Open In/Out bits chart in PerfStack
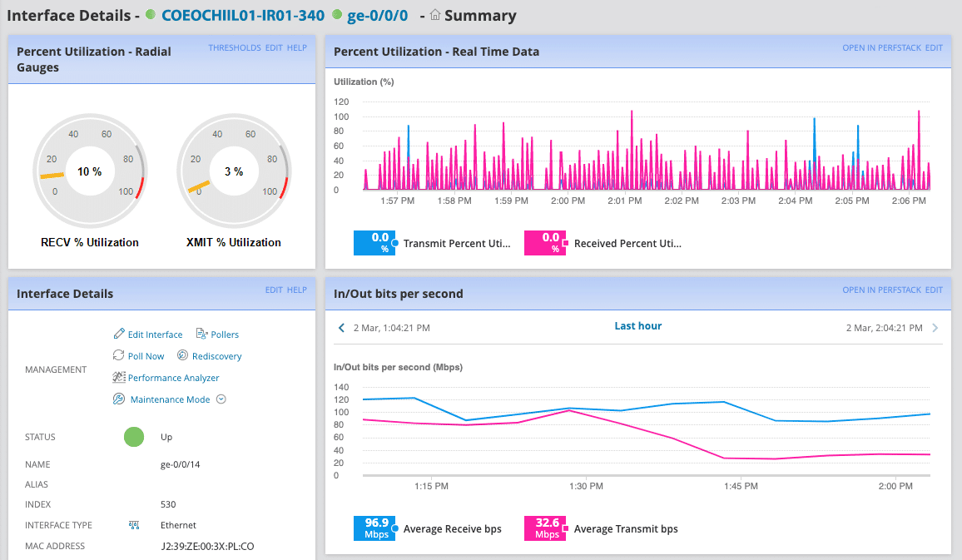The image size is (962, 560). click(x=881, y=290)
